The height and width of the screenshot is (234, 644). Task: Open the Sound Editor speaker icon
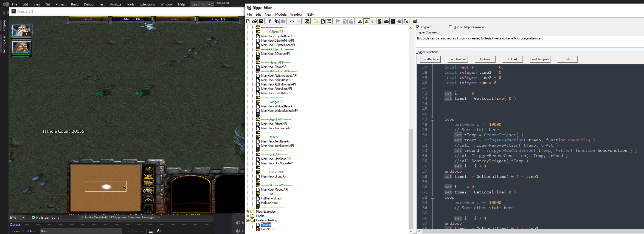373,21
